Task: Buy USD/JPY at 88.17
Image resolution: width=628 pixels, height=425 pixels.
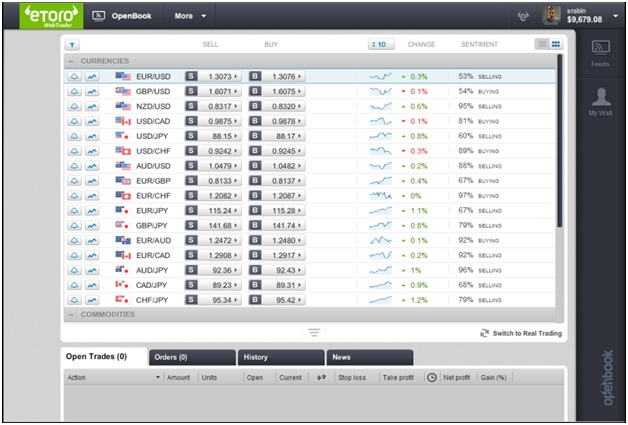Action: 277,136
